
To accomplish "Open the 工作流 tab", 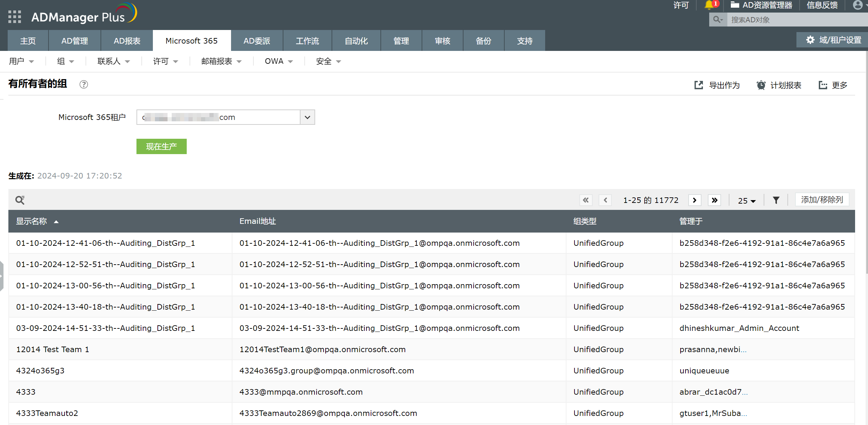I will [x=307, y=41].
